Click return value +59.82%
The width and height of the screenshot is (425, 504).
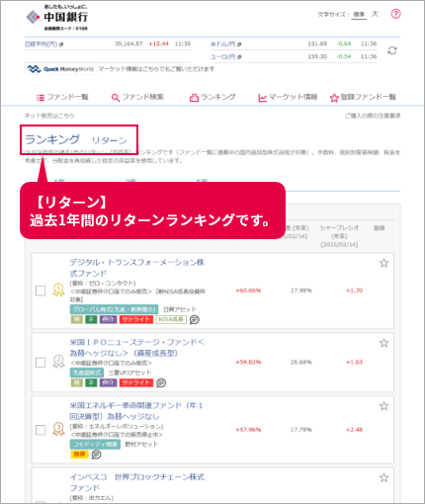pyautogui.click(x=248, y=362)
